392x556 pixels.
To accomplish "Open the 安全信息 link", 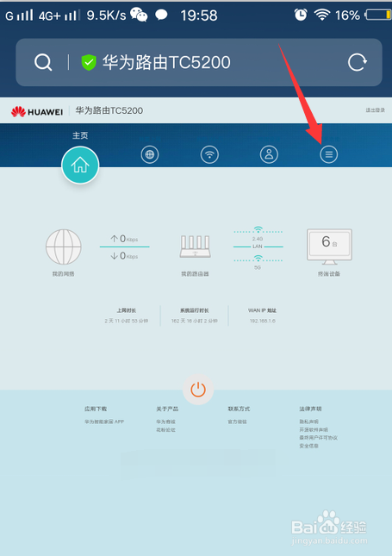I will click(x=308, y=446).
